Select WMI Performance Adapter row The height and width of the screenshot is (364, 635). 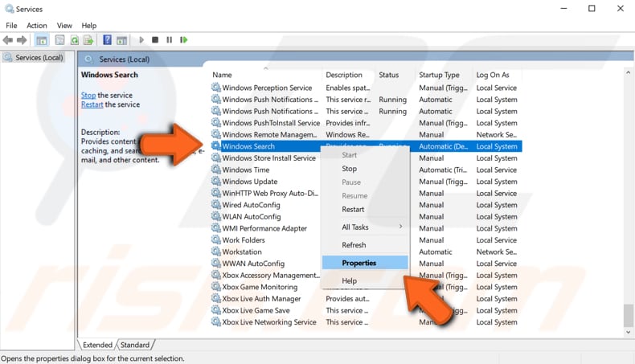coord(366,228)
